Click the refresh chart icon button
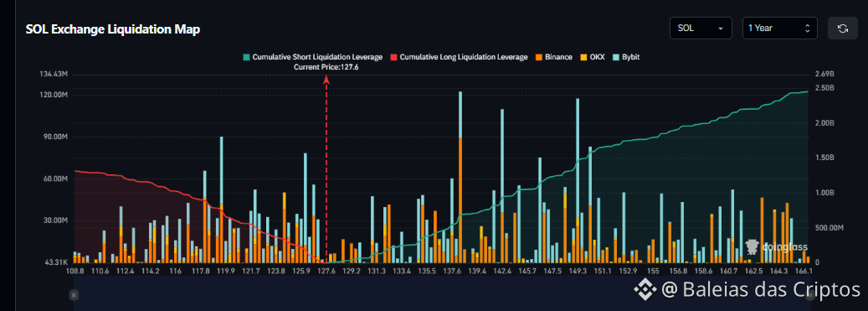Image resolution: width=868 pixels, height=311 pixels. click(843, 29)
